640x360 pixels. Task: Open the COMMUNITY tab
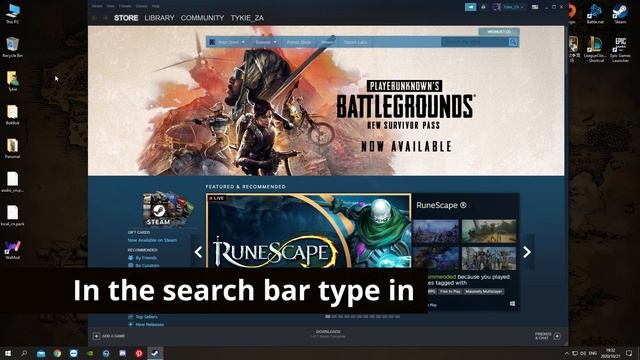point(202,18)
